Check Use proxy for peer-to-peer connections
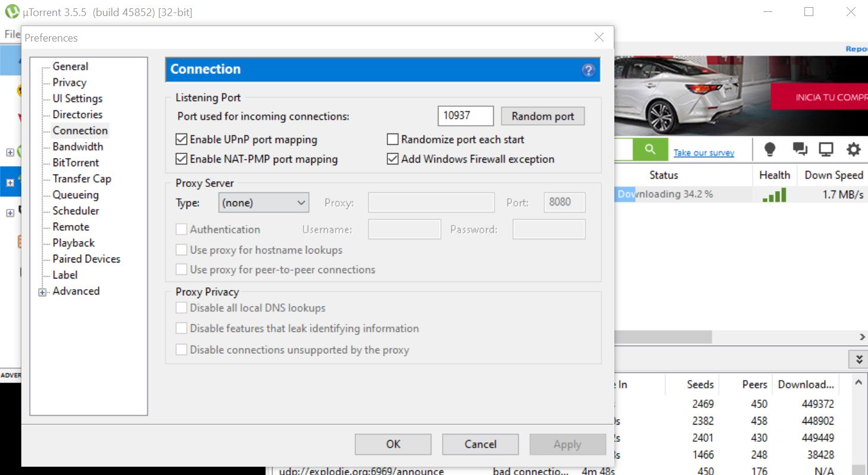The height and width of the screenshot is (475, 868). coord(182,270)
